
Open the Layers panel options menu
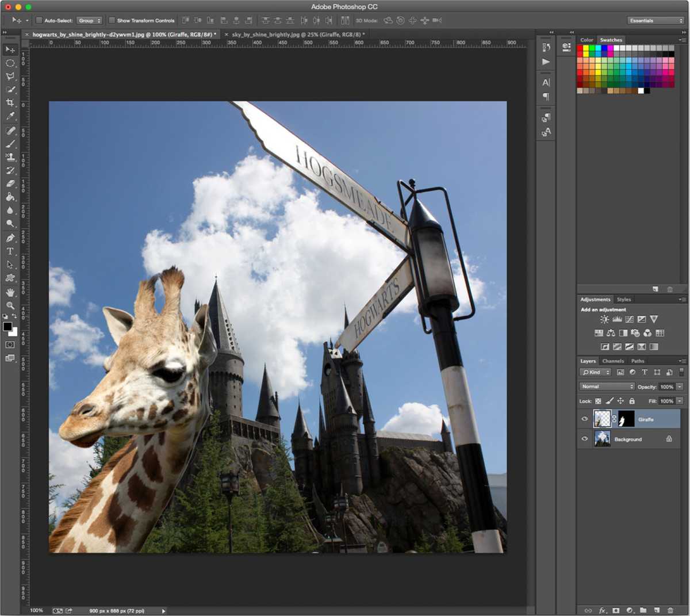tap(682, 361)
